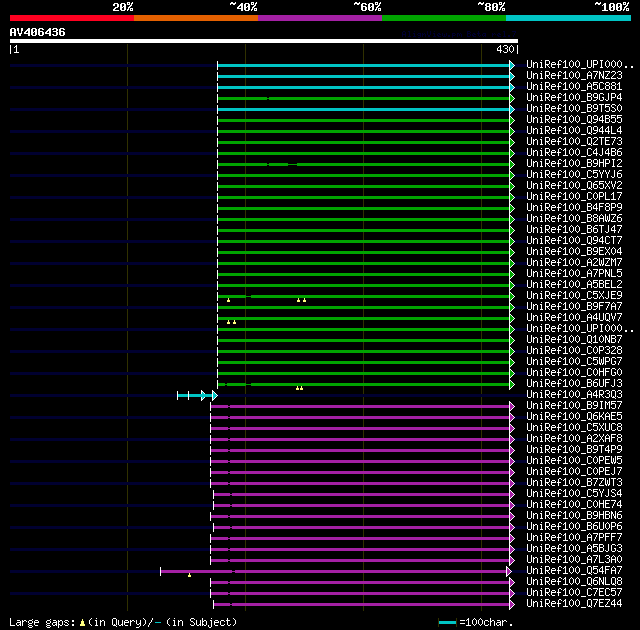The width and height of the screenshot is (640, 630).
Task: Click the UniRef100_Q65XV2 label
Action: point(574,186)
